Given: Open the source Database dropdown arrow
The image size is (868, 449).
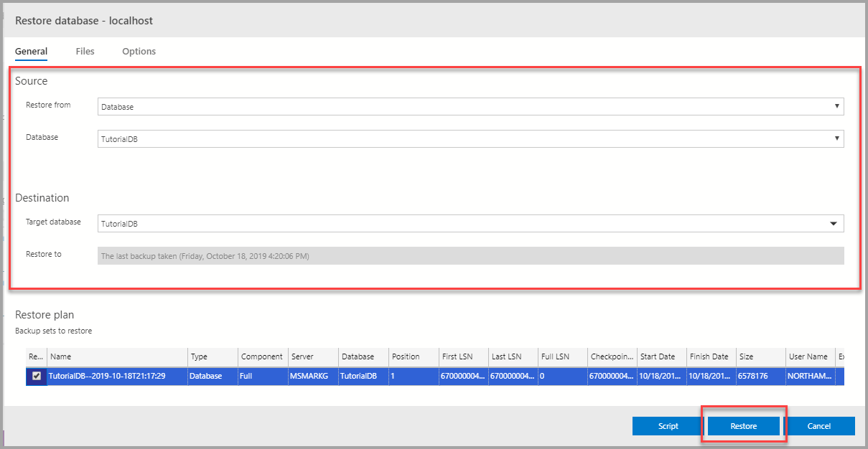Looking at the screenshot, I should coord(838,138).
